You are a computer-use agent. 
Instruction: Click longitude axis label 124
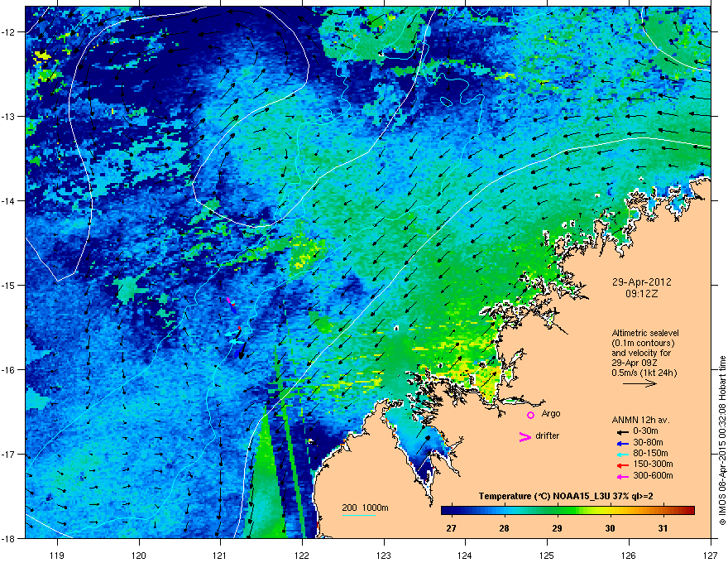[x=465, y=555]
